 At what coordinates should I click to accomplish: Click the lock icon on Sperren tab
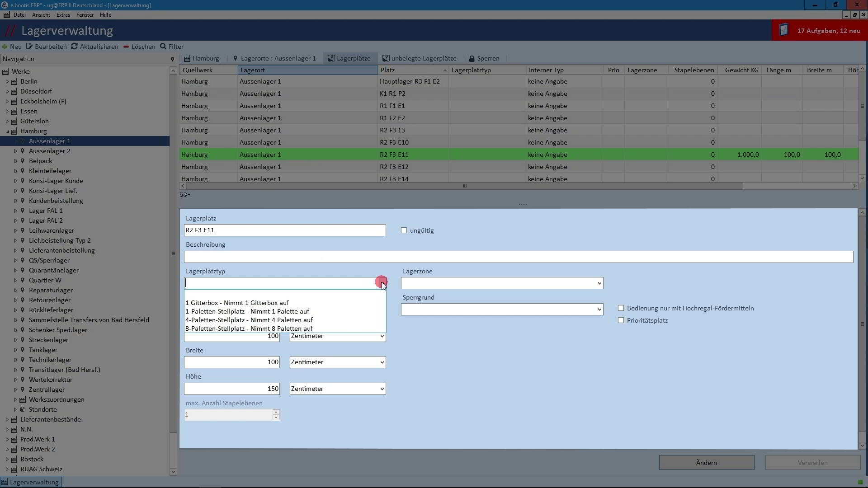point(472,59)
